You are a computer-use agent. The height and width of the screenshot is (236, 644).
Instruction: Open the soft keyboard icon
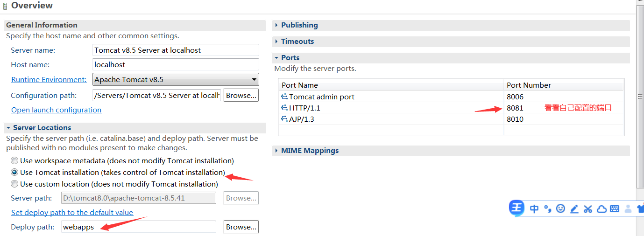615,209
